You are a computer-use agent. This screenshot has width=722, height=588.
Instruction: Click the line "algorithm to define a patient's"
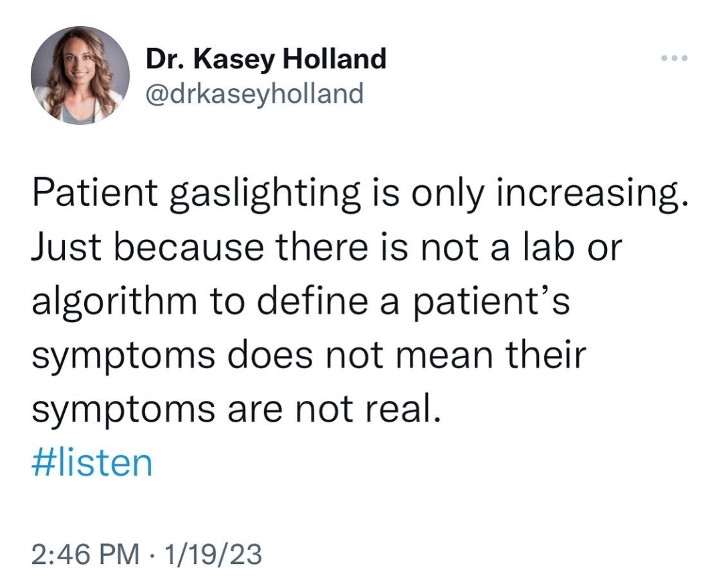pyautogui.click(x=300, y=302)
